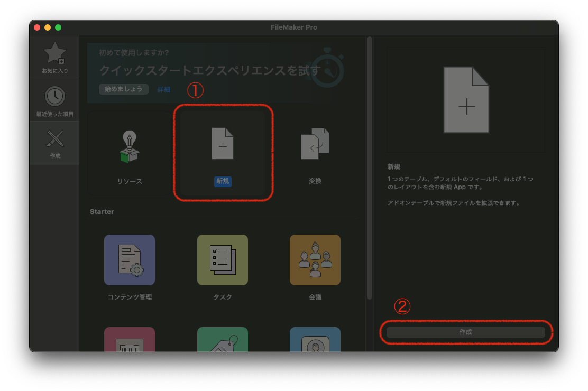Select the 作成 sidebar tab icon
Screen dimensions: 588x391
(x=55, y=139)
